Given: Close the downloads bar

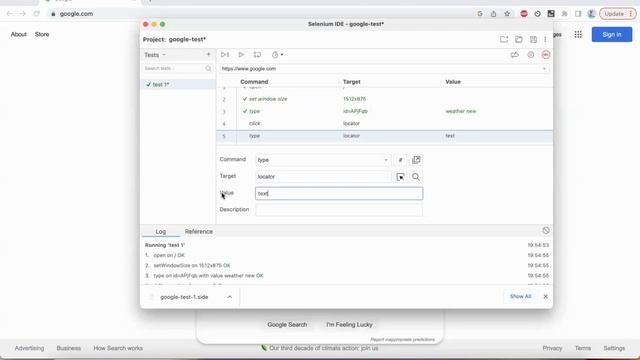Looking at the screenshot, I should (x=545, y=296).
